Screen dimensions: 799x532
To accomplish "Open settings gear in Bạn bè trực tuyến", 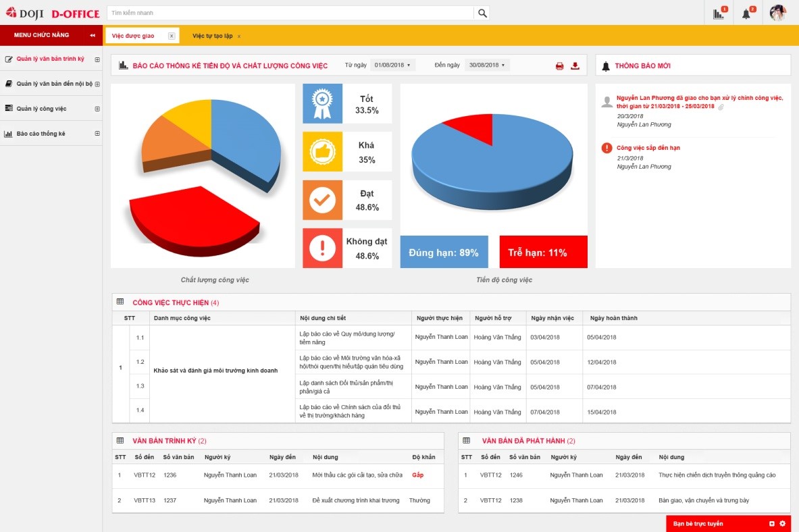I will (x=783, y=524).
